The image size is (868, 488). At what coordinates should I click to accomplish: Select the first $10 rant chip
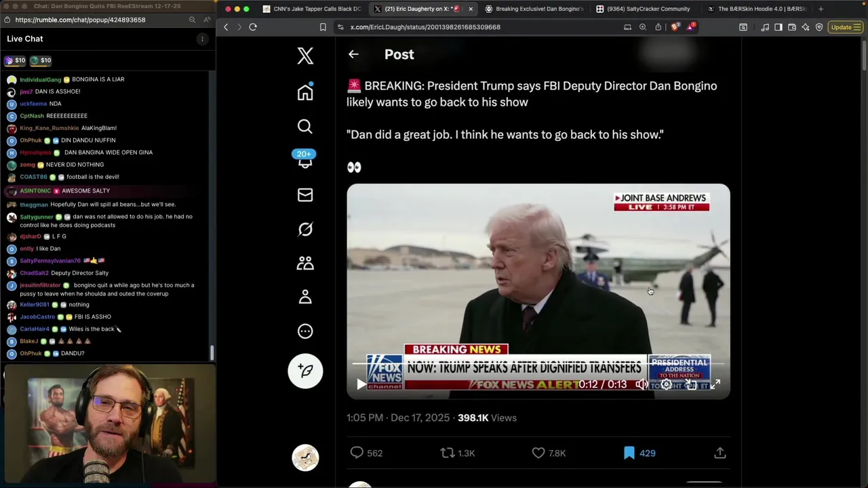pyautogui.click(x=15, y=60)
